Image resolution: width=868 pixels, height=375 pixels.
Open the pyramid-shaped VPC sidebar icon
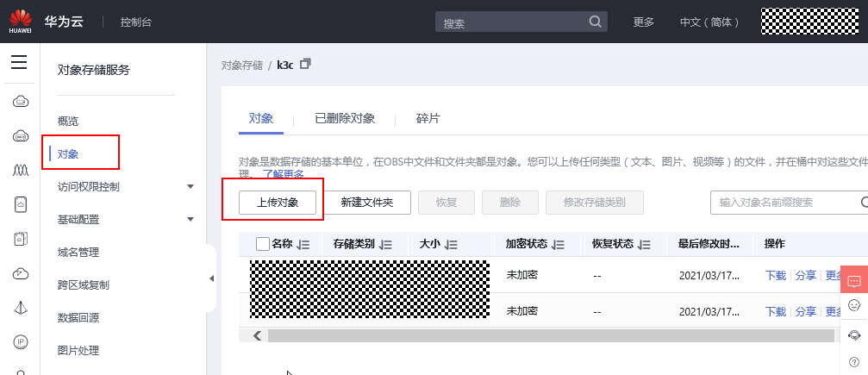21,308
